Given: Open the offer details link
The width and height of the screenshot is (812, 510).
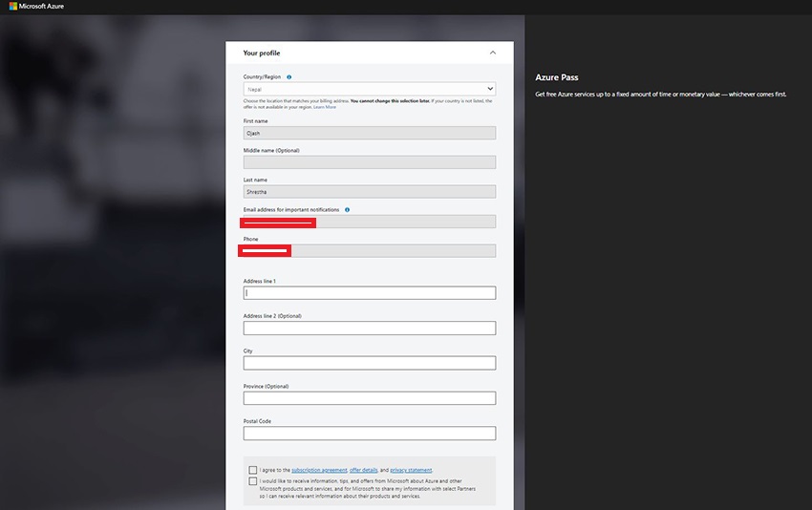Looking at the screenshot, I should coord(364,470).
